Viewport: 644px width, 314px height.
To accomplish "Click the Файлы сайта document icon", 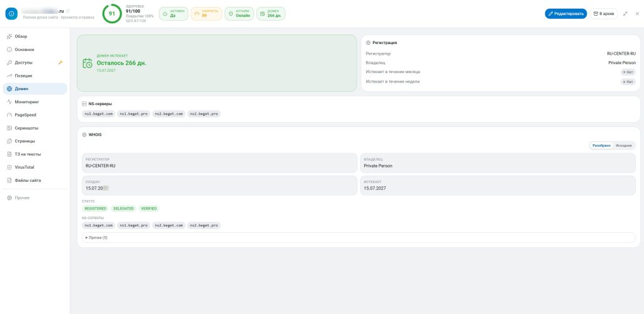I will [x=9, y=181].
